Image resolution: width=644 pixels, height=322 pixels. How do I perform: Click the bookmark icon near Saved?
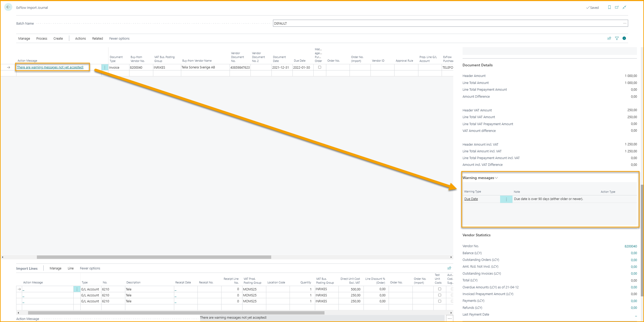tap(609, 7)
